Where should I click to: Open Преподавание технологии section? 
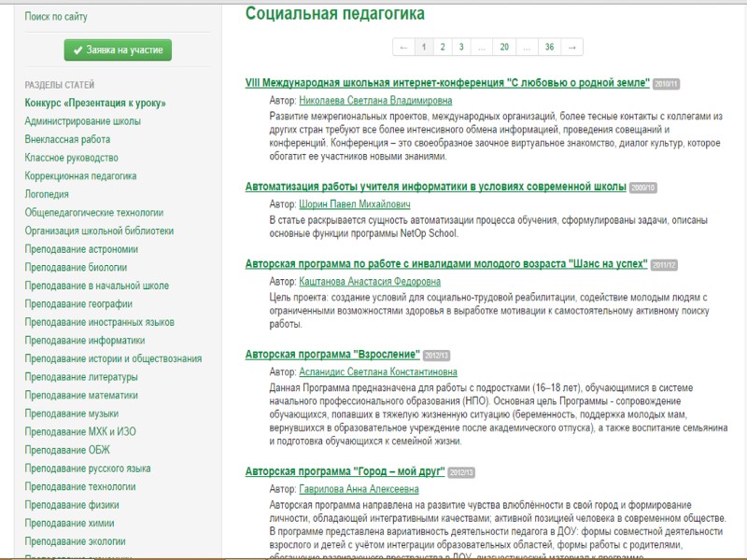(x=80, y=486)
